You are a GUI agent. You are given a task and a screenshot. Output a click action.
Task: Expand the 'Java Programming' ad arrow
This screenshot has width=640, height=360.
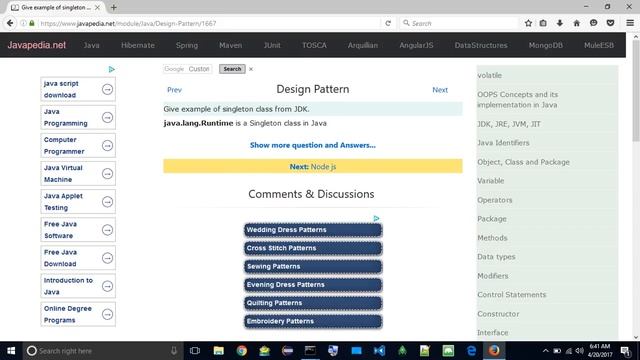[x=107, y=117]
